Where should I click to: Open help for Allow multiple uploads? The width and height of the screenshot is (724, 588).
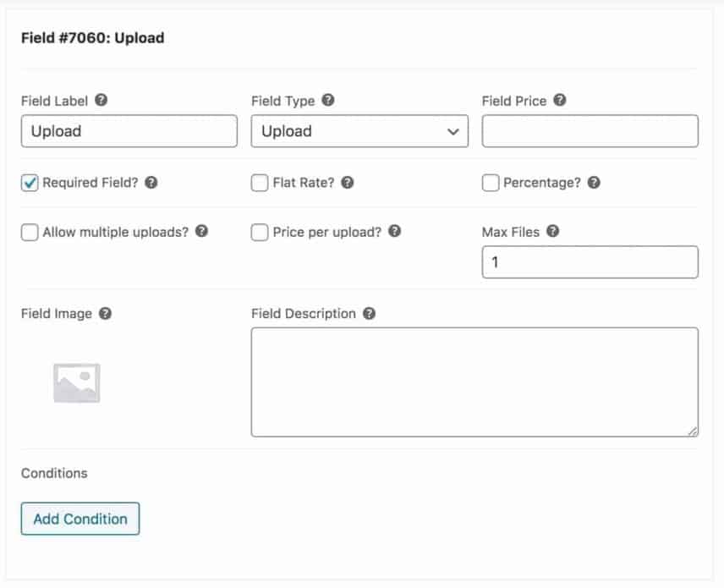(202, 231)
